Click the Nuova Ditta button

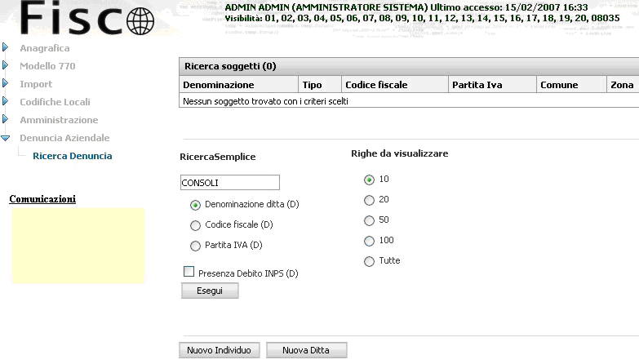(307, 350)
